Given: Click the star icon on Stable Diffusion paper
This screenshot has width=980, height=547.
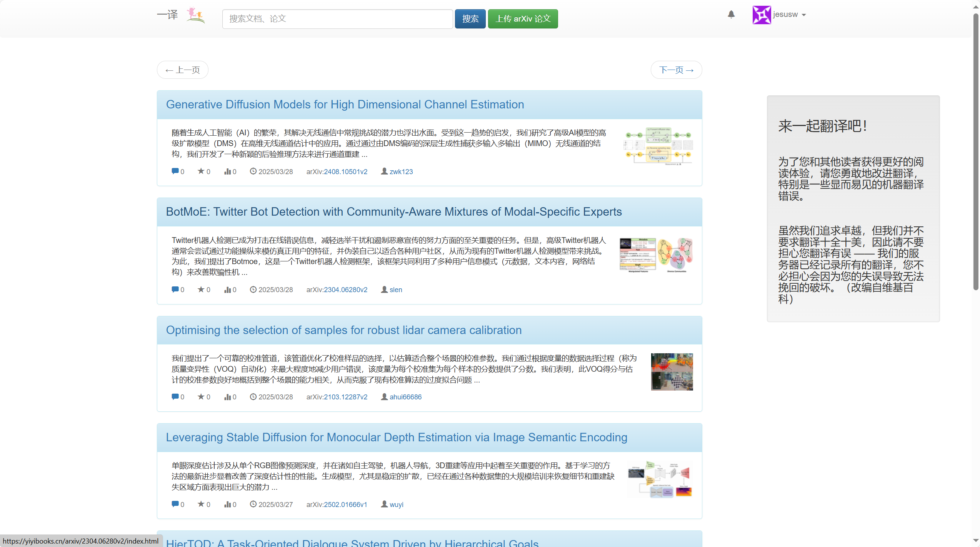Looking at the screenshot, I should pos(201,504).
